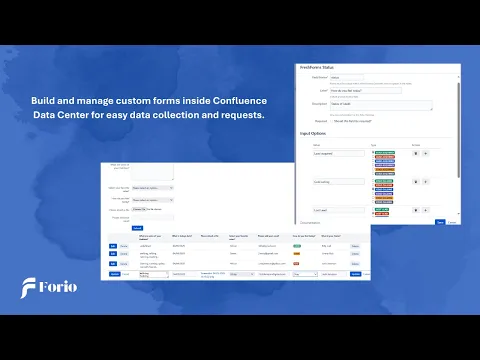Viewport: 480px width, 360px height.
Task: Click the left Update button in the edit row
Action: tap(114, 274)
